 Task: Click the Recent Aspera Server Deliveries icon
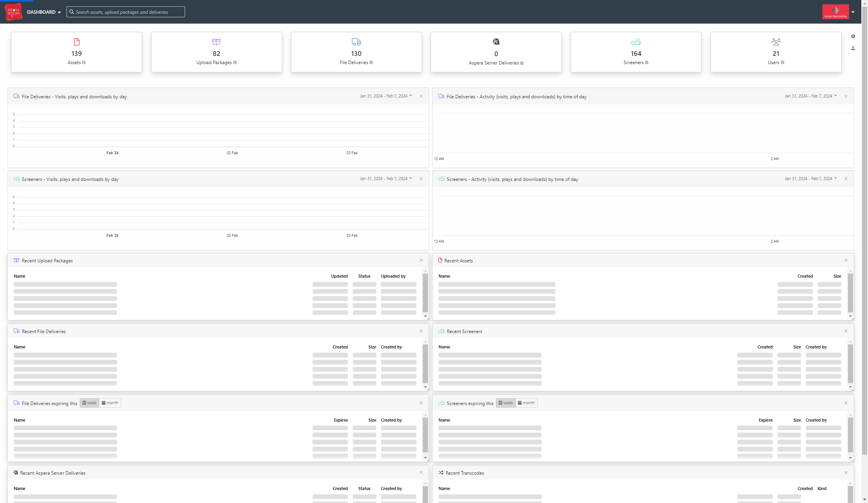point(16,473)
